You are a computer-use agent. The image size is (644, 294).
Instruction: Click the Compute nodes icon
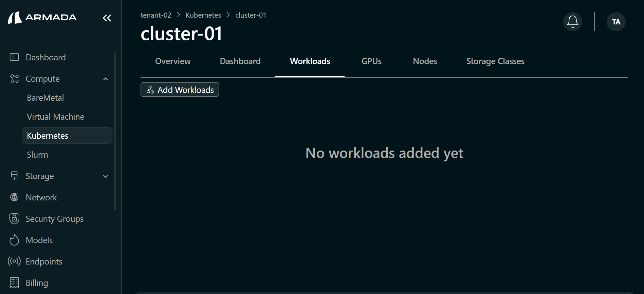pyautogui.click(x=14, y=79)
